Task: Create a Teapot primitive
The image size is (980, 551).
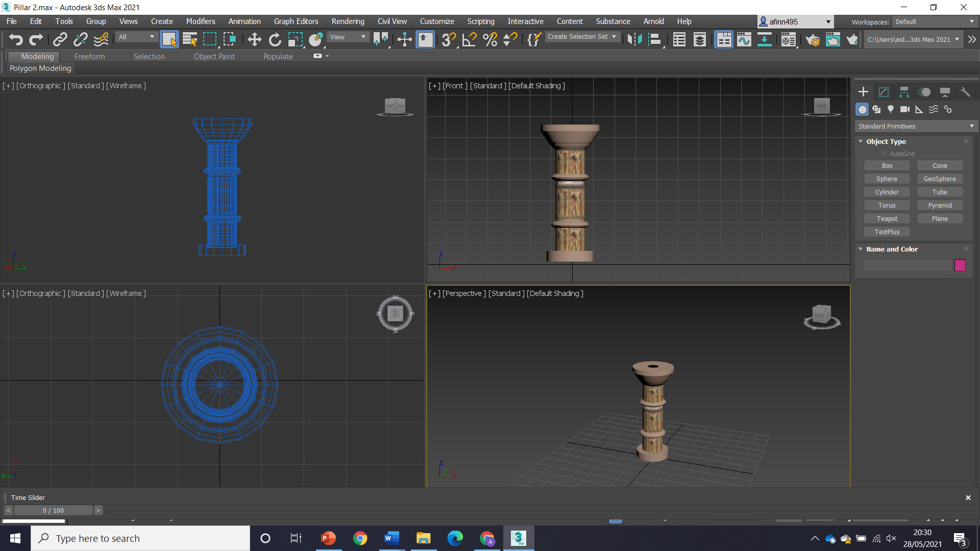Action: click(x=887, y=218)
